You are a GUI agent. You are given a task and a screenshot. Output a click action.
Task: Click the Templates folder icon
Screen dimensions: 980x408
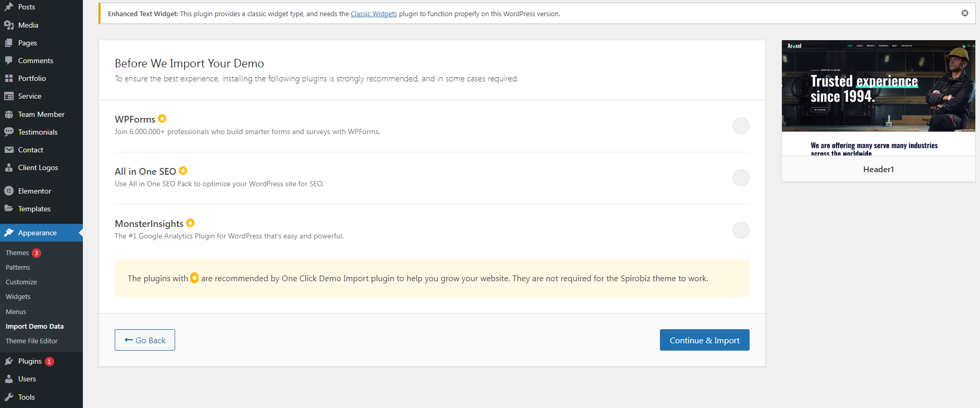[x=9, y=209]
